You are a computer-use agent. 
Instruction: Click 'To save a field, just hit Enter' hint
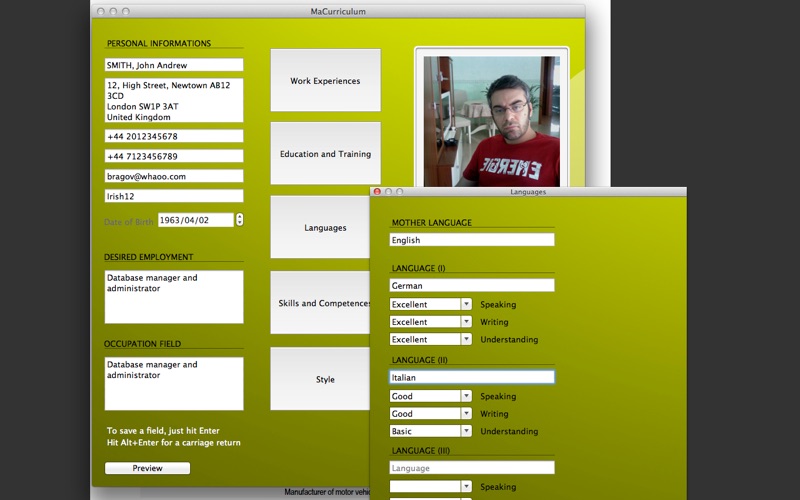pyautogui.click(x=163, y=431)
